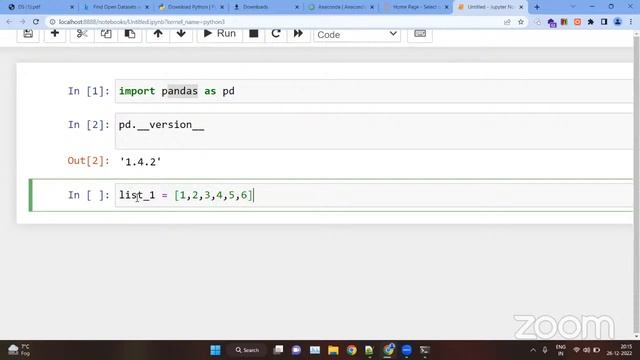Open the tab search chevron

[573, 7]
